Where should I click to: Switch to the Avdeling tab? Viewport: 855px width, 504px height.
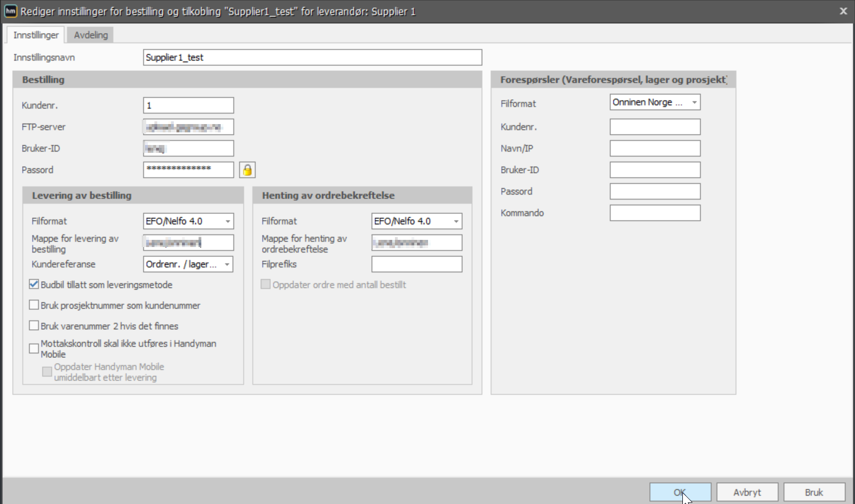point(91,35)
